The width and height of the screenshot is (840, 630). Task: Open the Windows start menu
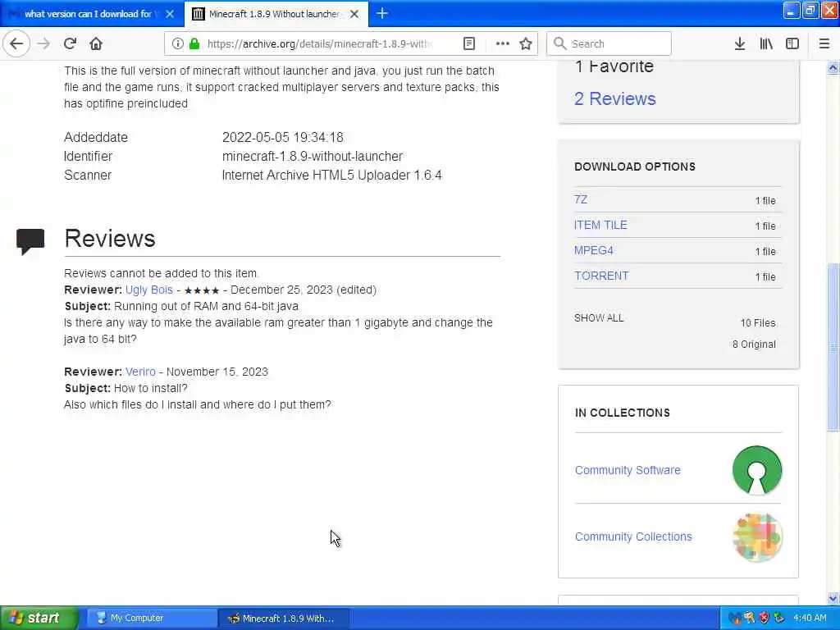39,618
